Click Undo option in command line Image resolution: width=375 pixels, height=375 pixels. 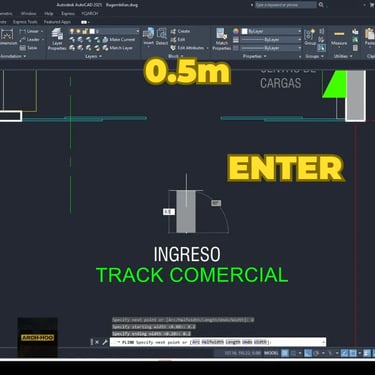tap(247, 342)
